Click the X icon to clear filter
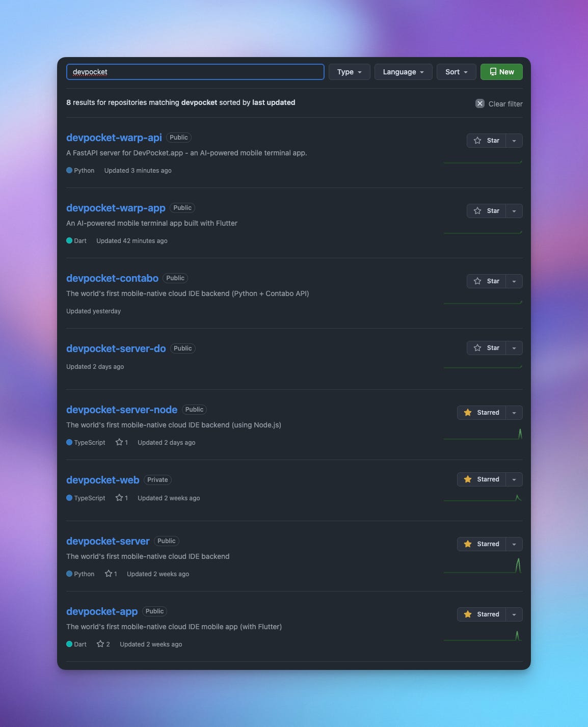 point(480,103)
